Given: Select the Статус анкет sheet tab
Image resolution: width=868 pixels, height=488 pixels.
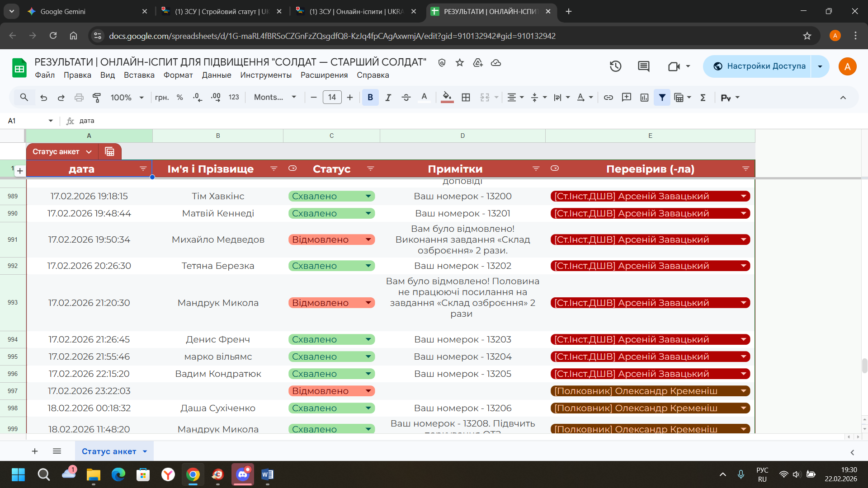Looking at the screenshot, I should point(109,451).
